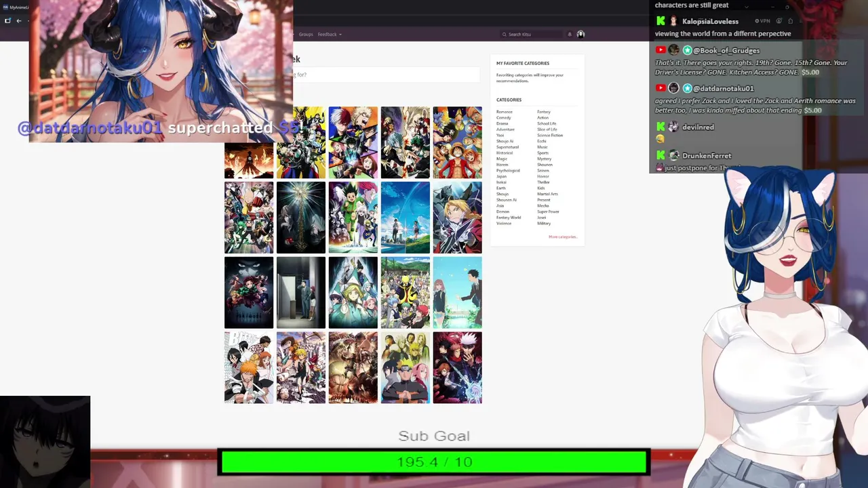Click the KalopsiaLoveless chat username
Screen dimensions: 868x488
710,22
